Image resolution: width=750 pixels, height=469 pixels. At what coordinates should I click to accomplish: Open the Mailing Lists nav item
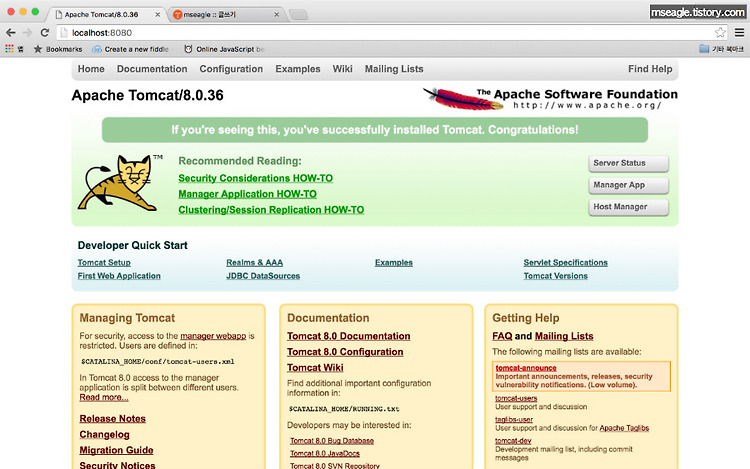pos(394,69)
